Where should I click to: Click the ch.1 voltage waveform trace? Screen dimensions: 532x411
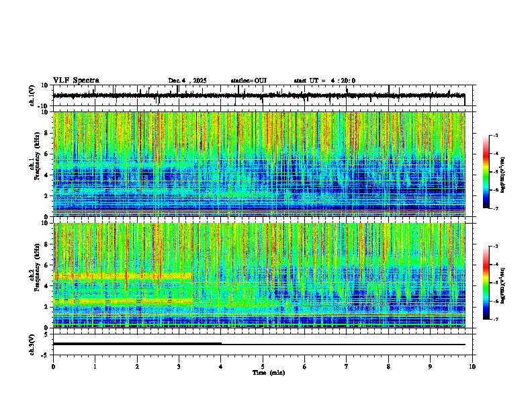pyautogui.click(x=259, y=95)
